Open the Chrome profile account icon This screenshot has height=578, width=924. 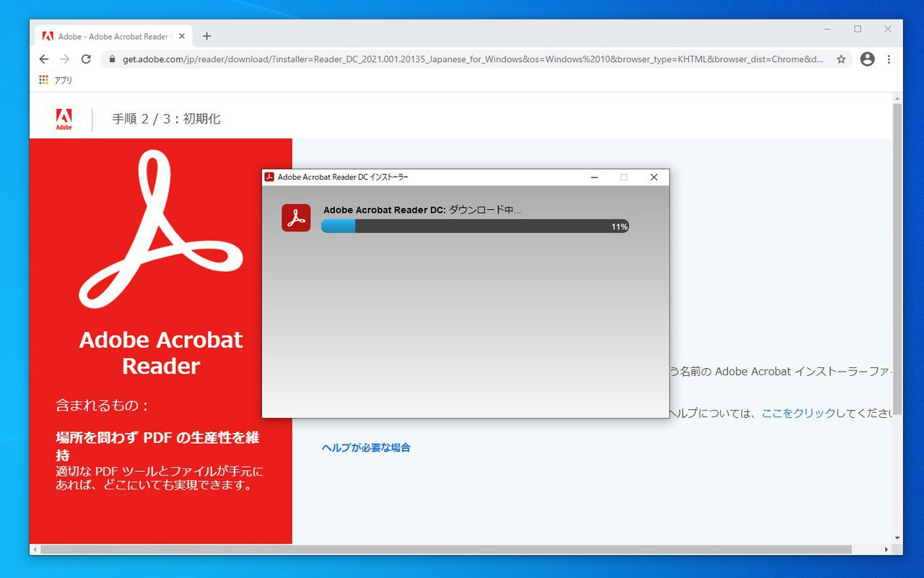point(868,59)
